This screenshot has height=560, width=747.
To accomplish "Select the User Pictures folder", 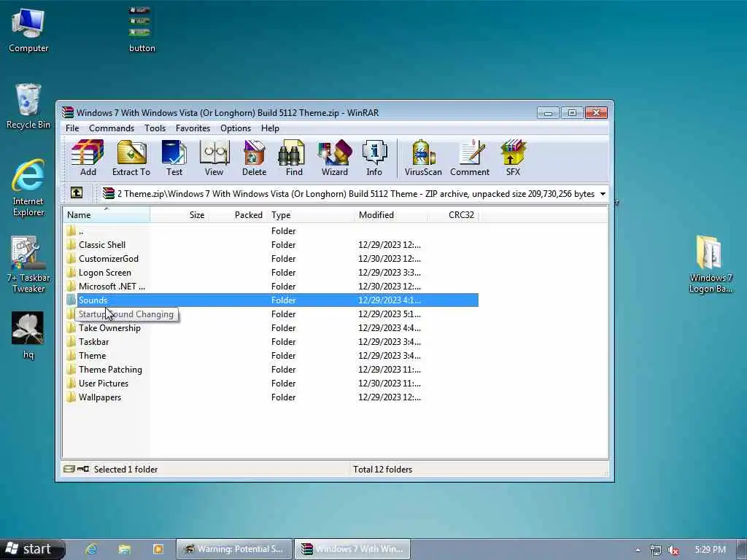I will tap(271, 383).
